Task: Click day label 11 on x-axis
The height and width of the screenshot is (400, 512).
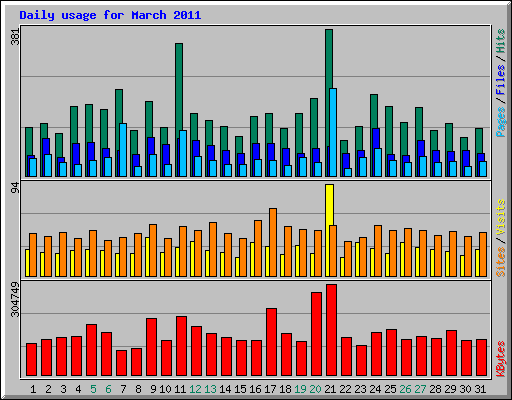Action: [x=180, y=389]
